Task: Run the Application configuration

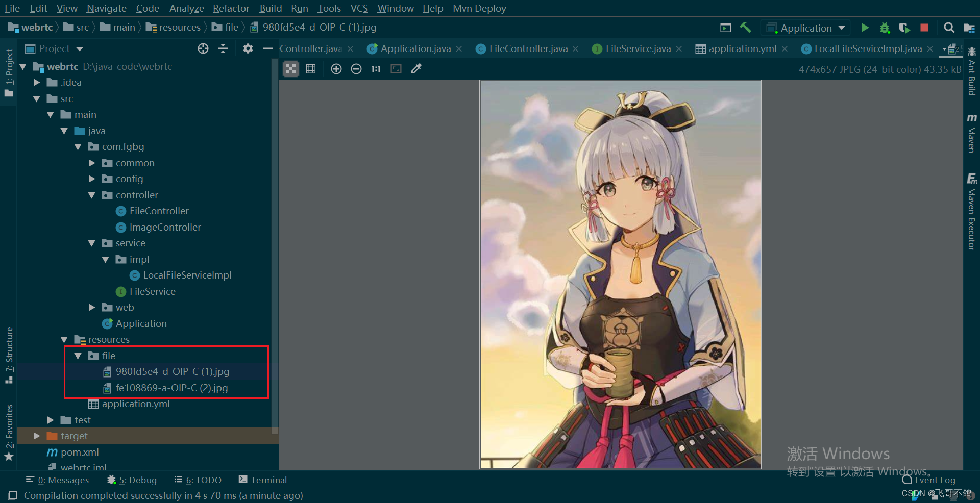Action: [x=865, y=28]
